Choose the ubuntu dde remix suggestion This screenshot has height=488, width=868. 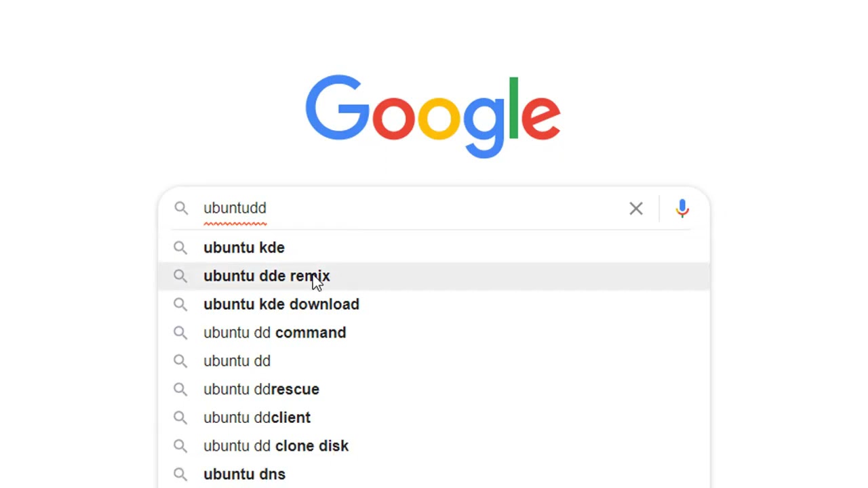[x=434, y=276]
